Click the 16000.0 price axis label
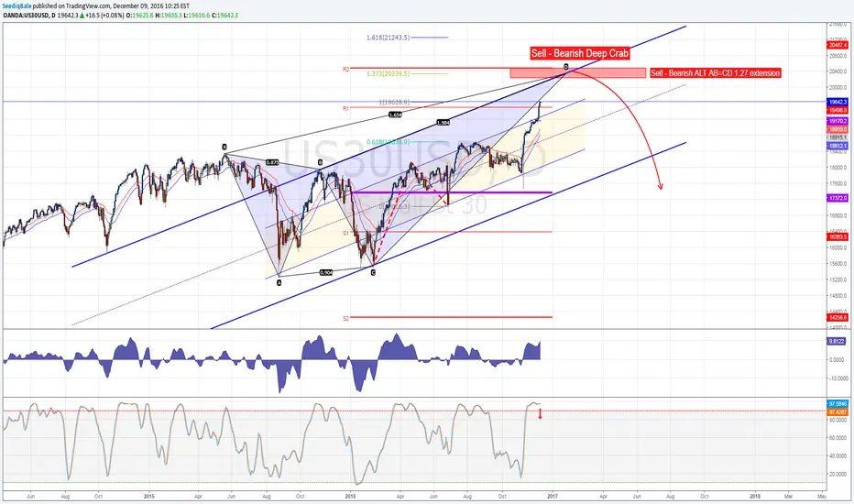The width and height of the screenshot is (854, 504). click(838, 247)
